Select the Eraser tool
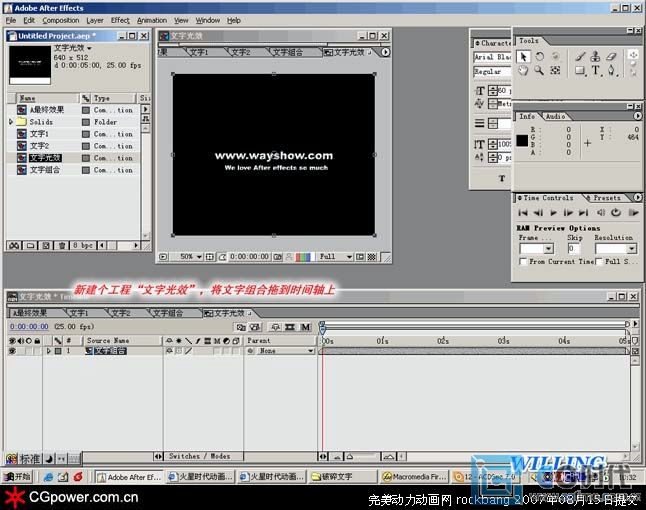This screenshot has height=510, width=646. (611, 56)
